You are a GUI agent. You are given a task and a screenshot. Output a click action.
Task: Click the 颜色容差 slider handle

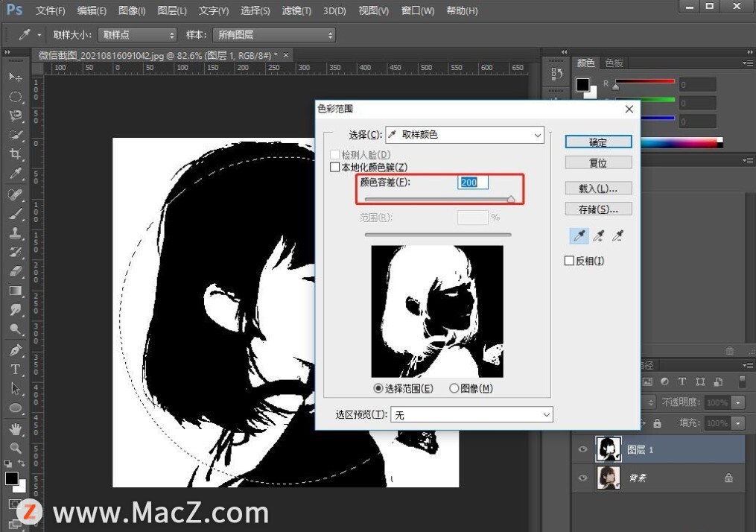coord(511,199)
